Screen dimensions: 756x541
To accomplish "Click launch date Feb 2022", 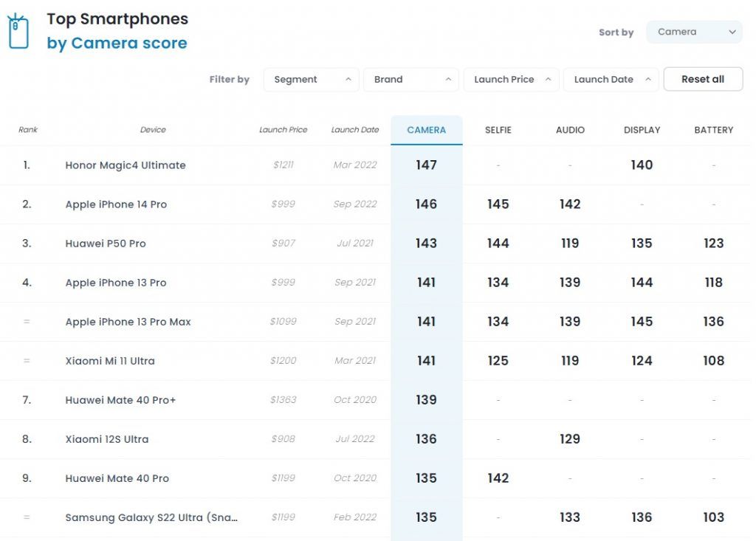I will 355,517.
